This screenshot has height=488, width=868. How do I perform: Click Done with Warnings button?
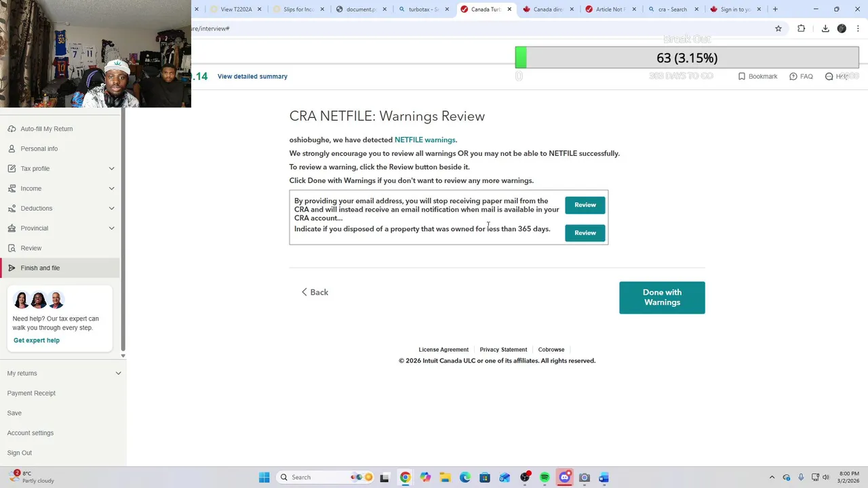[662, 298]
